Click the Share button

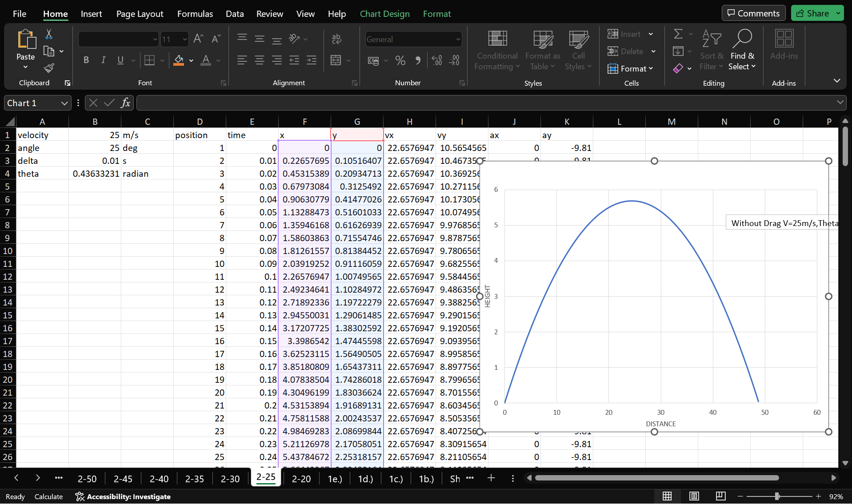(812, 13)
